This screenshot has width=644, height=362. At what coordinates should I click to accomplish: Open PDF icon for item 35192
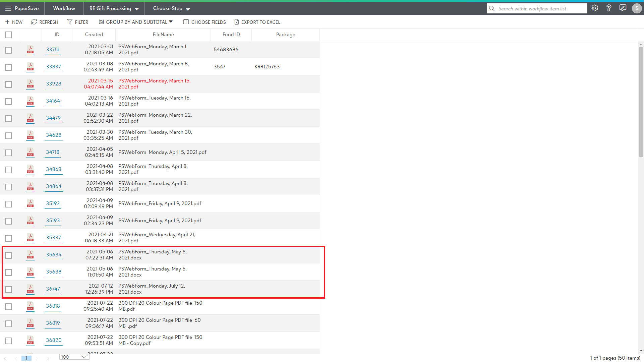click(30, 203)
